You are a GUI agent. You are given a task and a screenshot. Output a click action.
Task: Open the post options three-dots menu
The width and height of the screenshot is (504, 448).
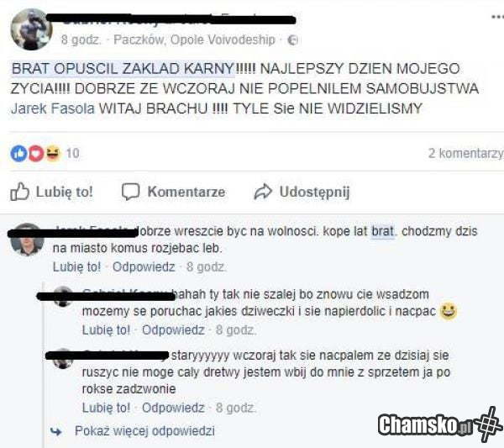(x=498, y=17)
